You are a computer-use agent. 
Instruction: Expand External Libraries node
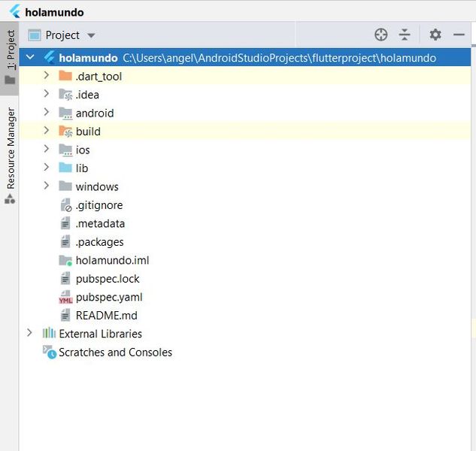click(x=29, y=333)
